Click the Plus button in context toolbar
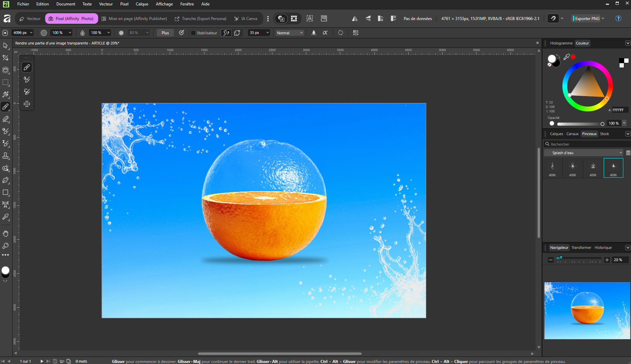631x364 pixels. pyautogui.click(x=165, y=33)
